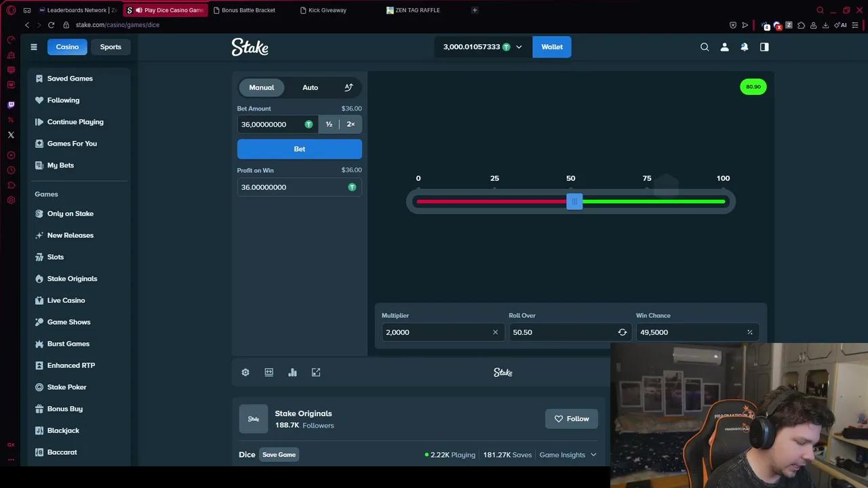Viewport: 868px width, 488px height.
Task: Click the percent icon in Win Chance field
Action: (749, 332)
